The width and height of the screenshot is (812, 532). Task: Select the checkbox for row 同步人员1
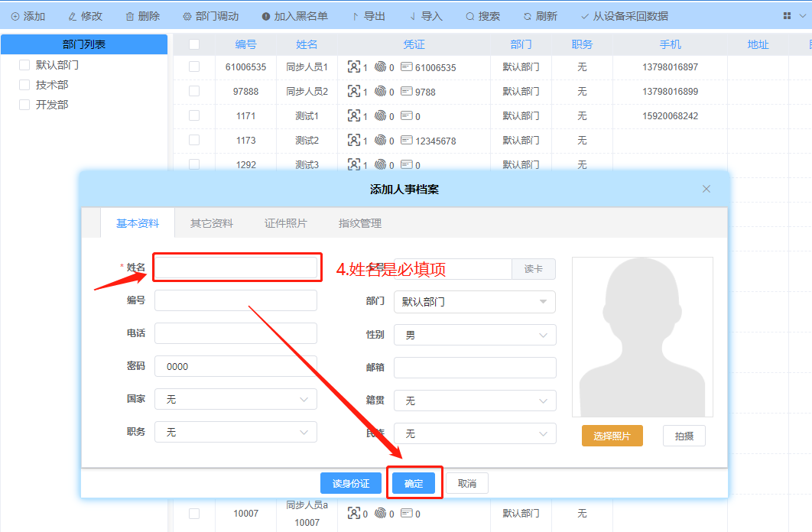coord(193,66)
